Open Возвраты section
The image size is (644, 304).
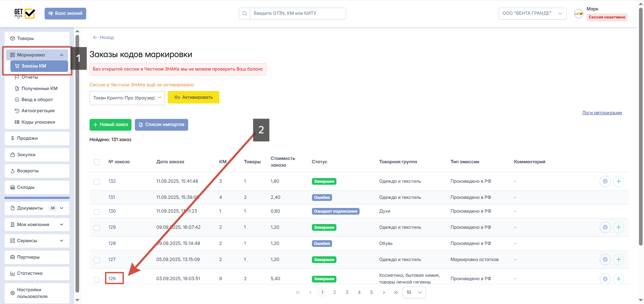(x=37, y=171)
